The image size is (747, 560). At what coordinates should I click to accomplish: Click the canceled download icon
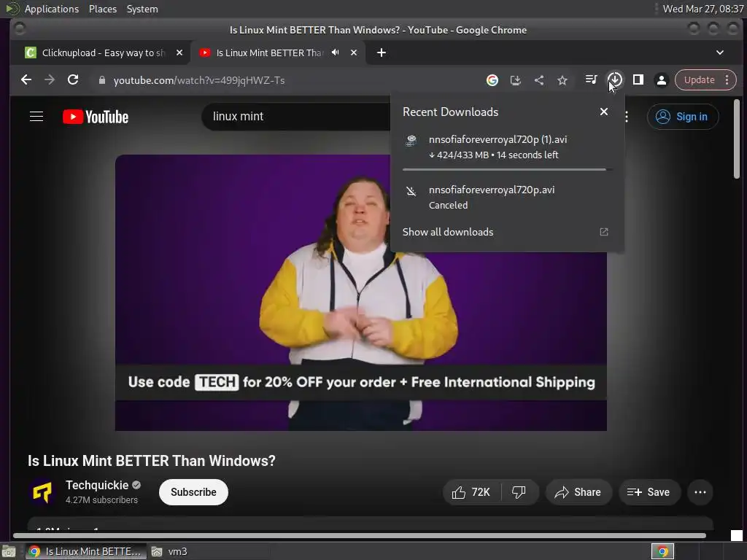[x=411, y=191]
